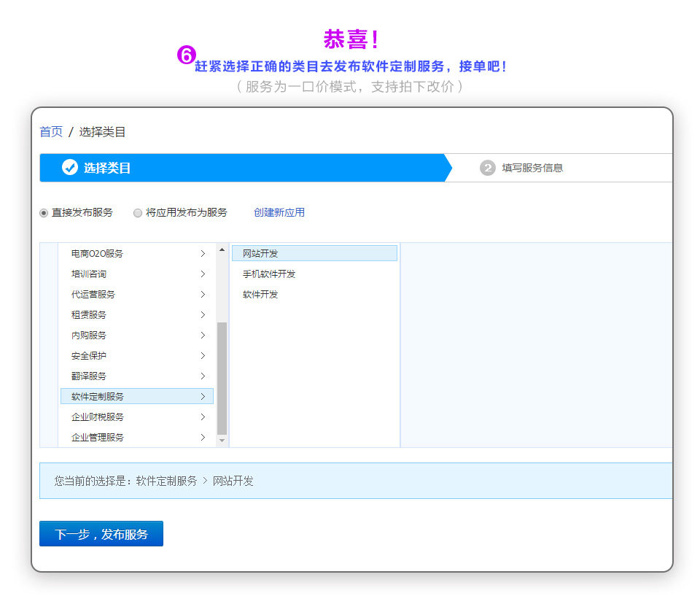Choose the 软件定制服务 category
Viewport: 700px width, 604px height.
pyautogui.click(x=136, y=396)
